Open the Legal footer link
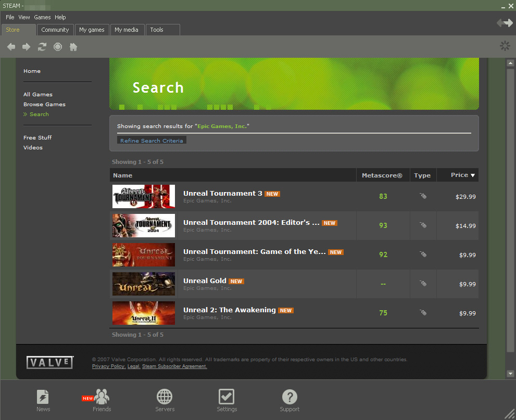 tap(134, 366)
